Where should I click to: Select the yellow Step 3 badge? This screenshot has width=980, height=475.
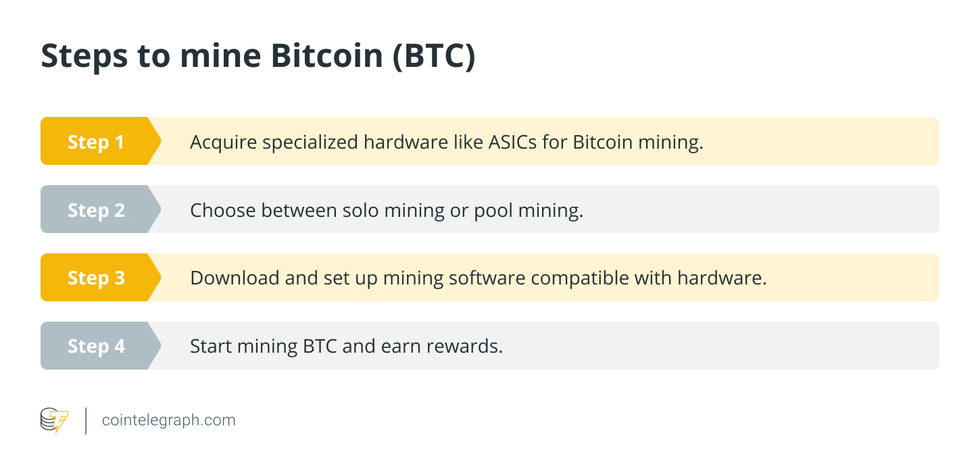pyautogui.click(x=96, y=278)
